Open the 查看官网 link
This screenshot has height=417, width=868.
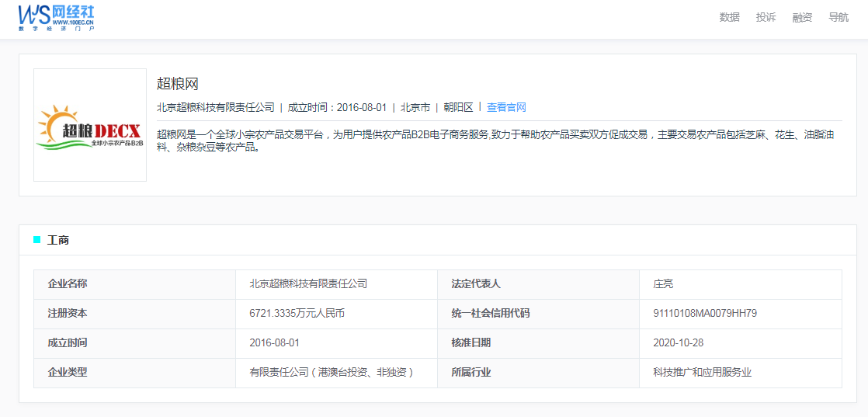pyautogui.click(x=506, y=107)
